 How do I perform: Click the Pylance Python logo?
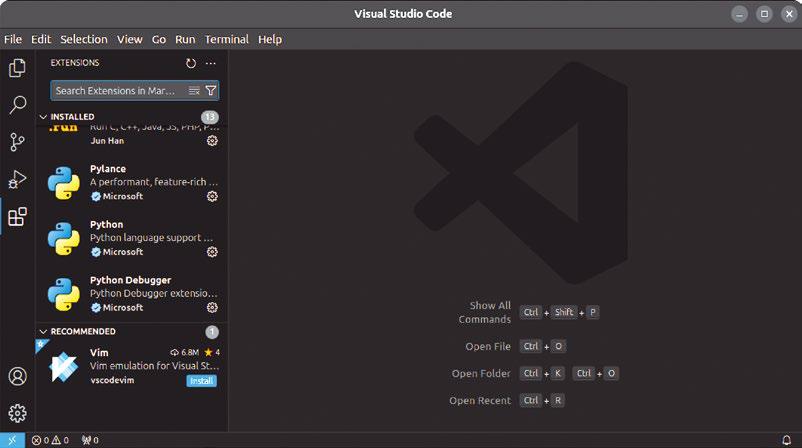click(x=64, y=183)
